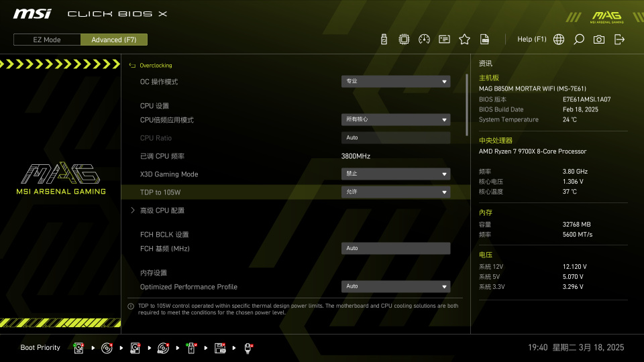This screenshot has height=362, width=644.
Task: Open BIOS search magnifier icon
Action: [579, 40]
